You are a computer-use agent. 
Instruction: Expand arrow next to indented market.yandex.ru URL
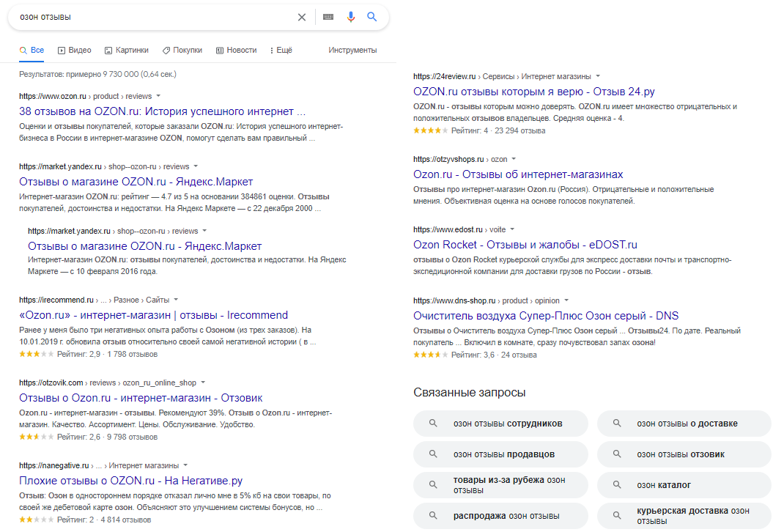tap(204, 231)
